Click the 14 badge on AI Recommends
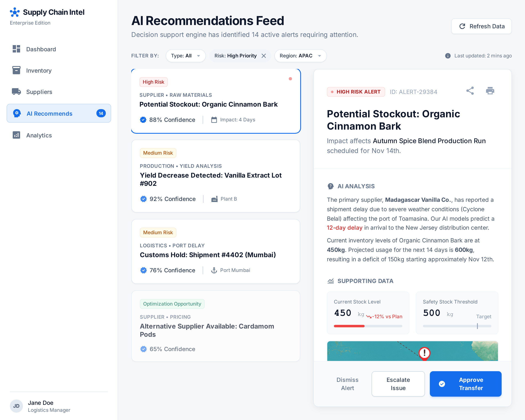 pos(101,113)
